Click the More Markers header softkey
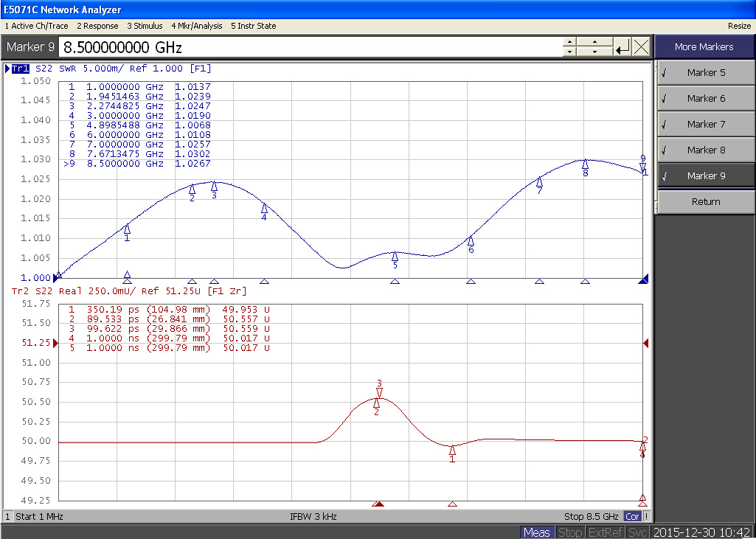Viewport: 756px width, 539px height. (704, 46)
